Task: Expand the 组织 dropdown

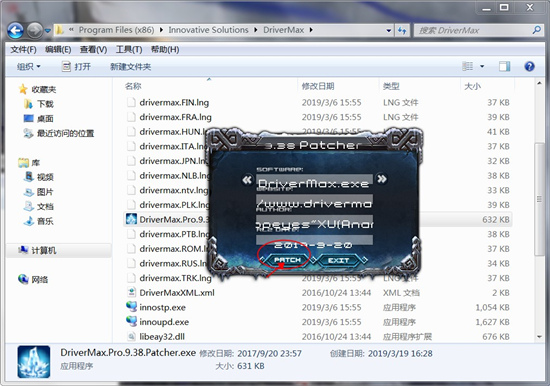Action: 29,66
